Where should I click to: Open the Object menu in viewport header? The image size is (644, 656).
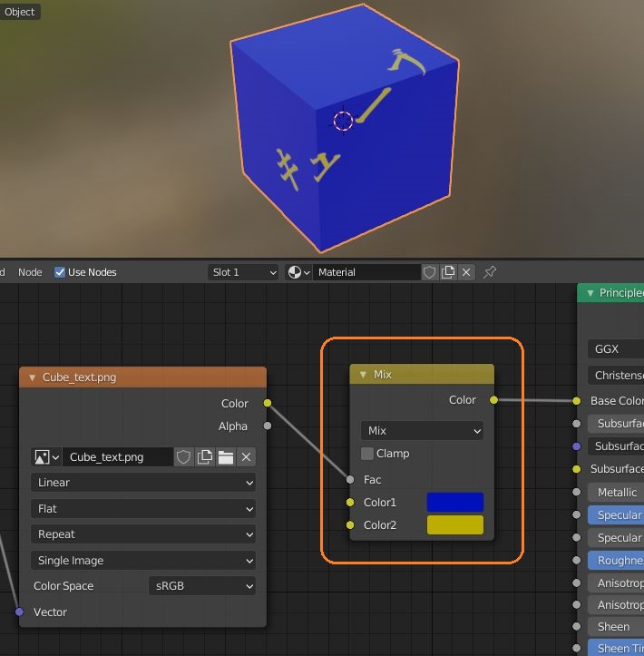19,12
